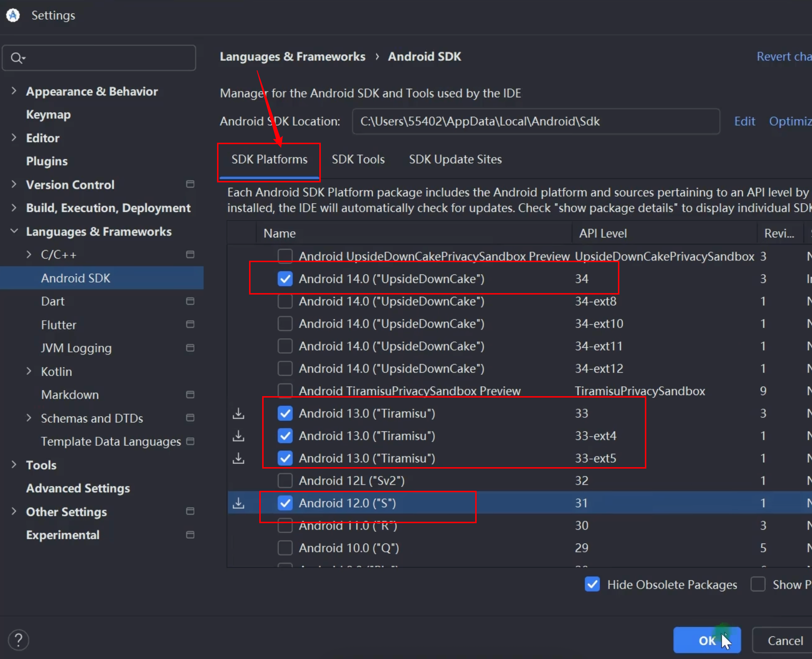The image size is (812, 659).
Task: Focus the settings search field
Action: pos(99,58)
